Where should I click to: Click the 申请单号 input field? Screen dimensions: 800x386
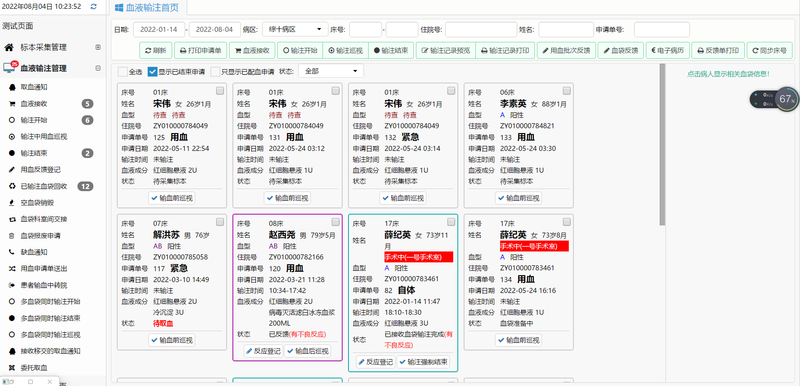[x=662, y=30]
